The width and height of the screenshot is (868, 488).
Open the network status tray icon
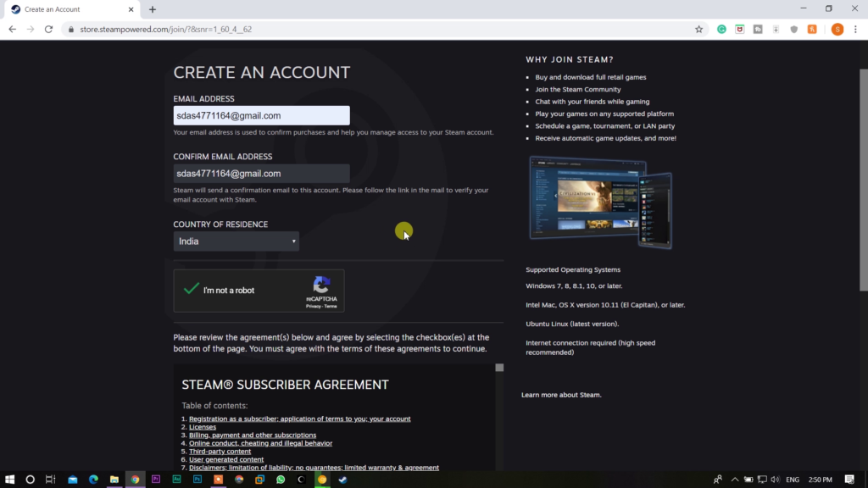(x=762, y=480)
